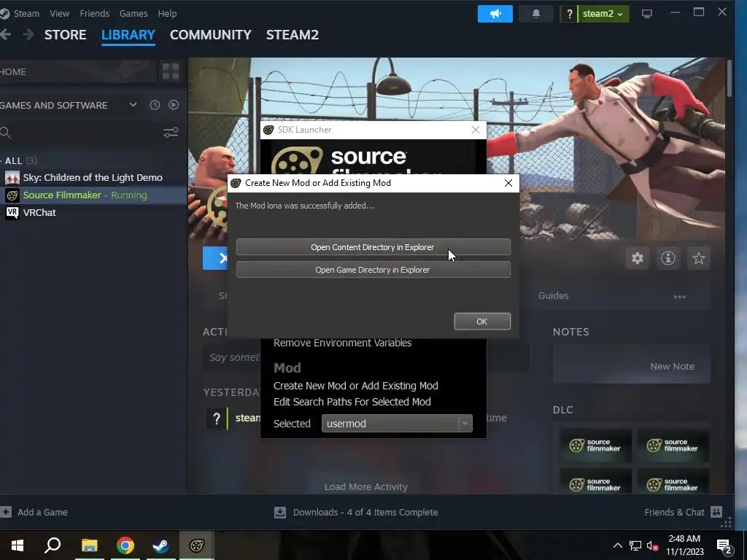Open the Steam menu
This screenshot has height=560, width=747.
[26, 13]
